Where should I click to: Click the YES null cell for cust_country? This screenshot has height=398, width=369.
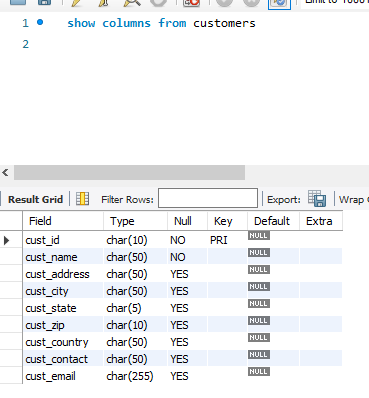(x=187, y=342)
